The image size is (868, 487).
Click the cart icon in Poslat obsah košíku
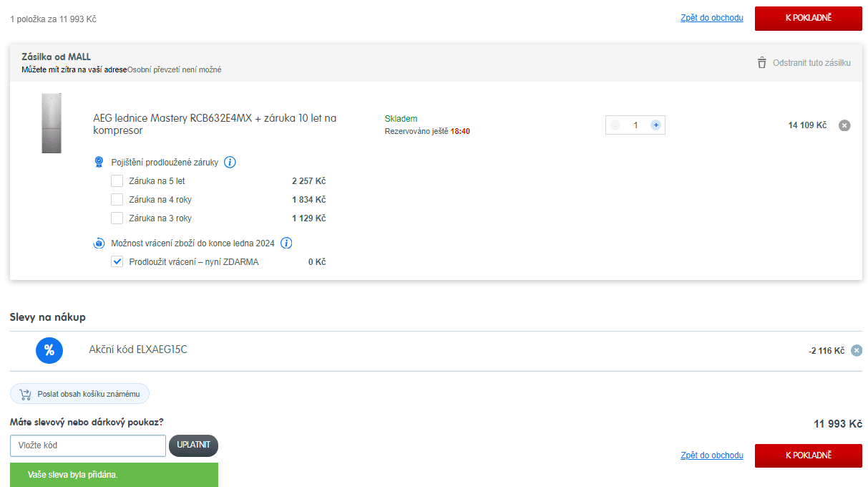click(26, 394)
